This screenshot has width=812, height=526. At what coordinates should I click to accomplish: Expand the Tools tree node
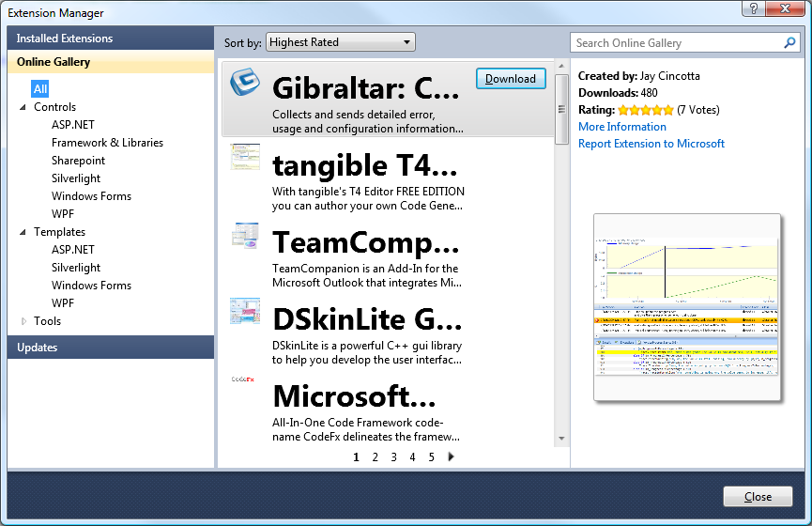(23, 321)
